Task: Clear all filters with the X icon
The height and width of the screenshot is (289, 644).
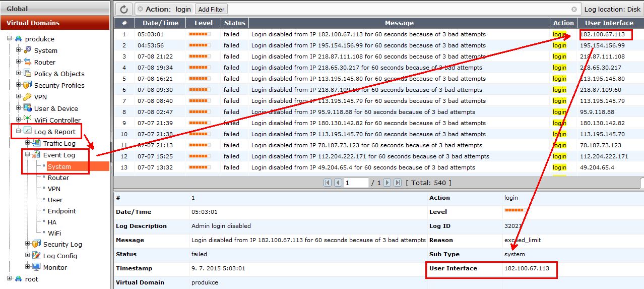Action: pos(574,9)
